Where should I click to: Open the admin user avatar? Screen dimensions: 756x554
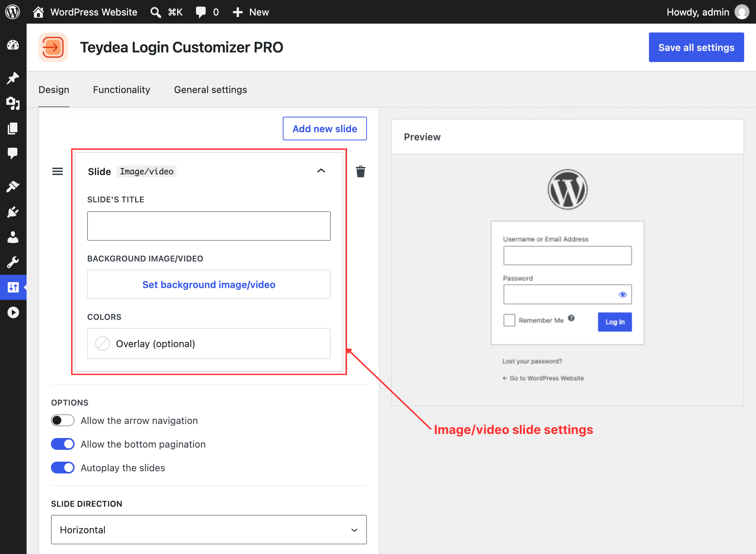[742, 12]
